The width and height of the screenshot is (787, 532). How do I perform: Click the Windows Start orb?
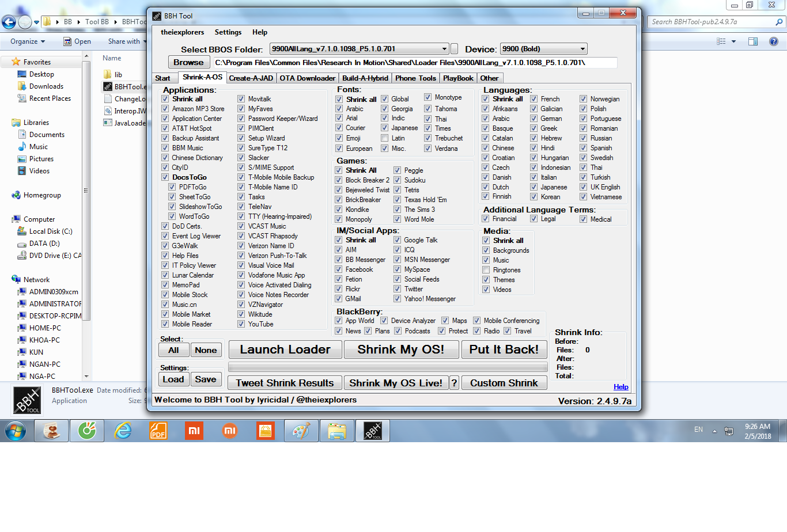(16, 431)
